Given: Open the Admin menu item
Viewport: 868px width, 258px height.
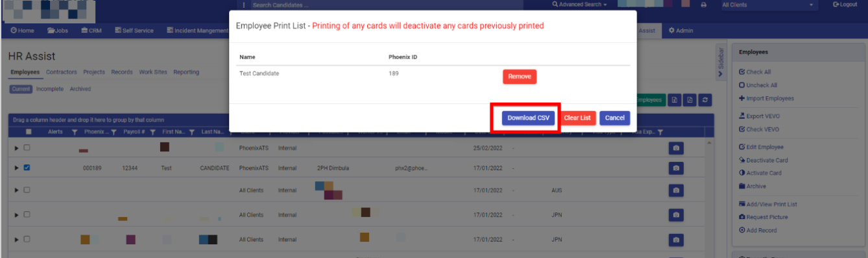Looking at the screenshot, I should coord(681,31).
